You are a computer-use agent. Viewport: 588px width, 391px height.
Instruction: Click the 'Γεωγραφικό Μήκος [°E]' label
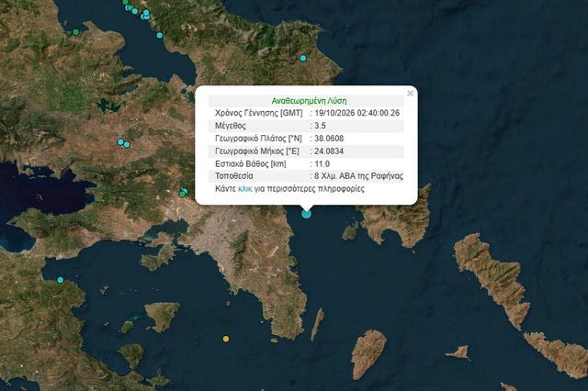257,151
